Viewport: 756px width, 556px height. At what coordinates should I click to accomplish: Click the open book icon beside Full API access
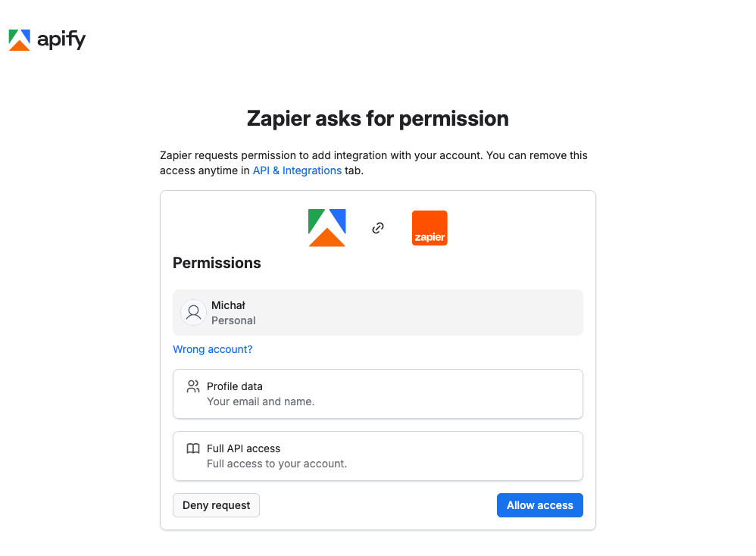tap(193, 448)
